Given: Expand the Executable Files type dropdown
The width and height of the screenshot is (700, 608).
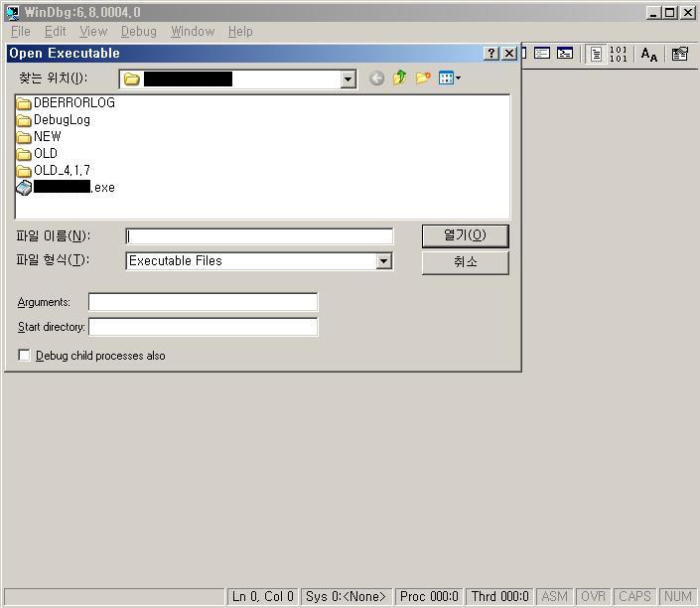Looking at the screenshot, I should [384, 261].
